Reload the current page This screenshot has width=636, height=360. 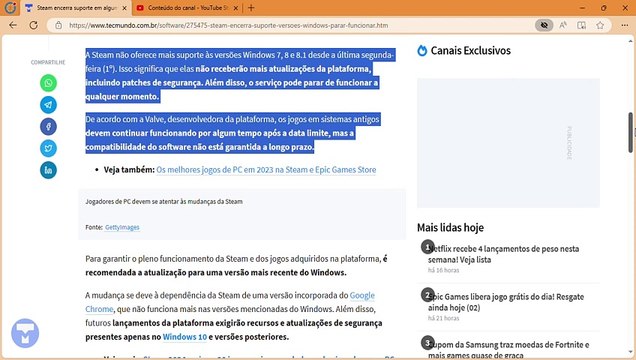pyautogui.click(x=33, y=25)
